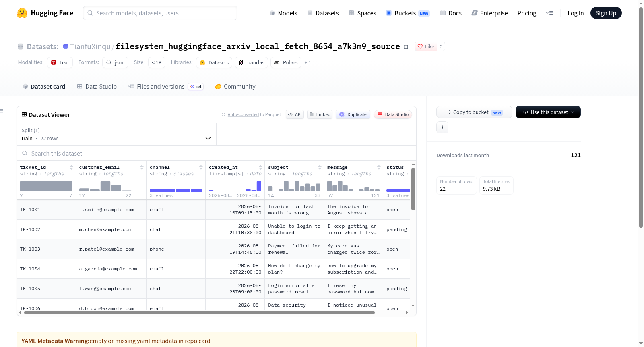Screen dimensions: 644x347
Task: Click the like count 0
Action: pos(441,46)
